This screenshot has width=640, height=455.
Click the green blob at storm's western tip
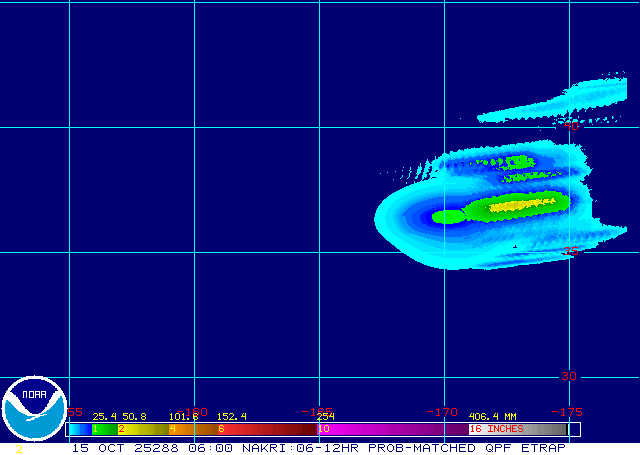446,216
